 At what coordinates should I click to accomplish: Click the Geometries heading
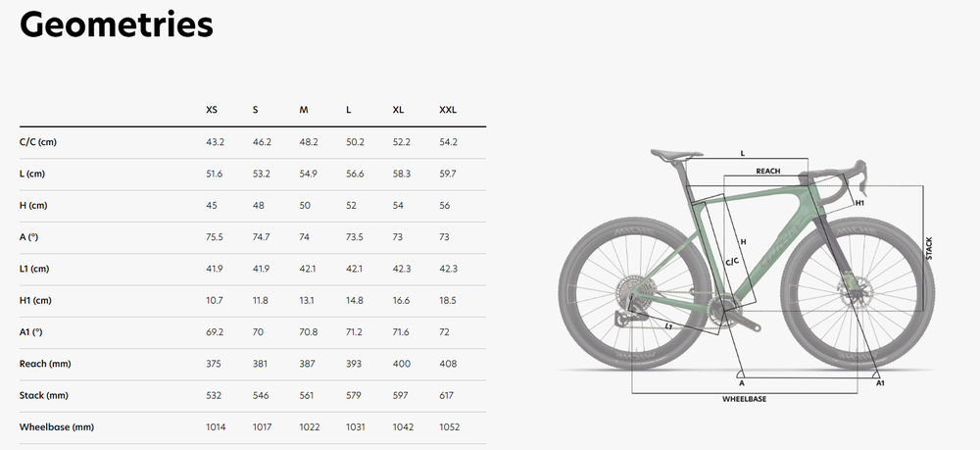[x=116, y=25]
